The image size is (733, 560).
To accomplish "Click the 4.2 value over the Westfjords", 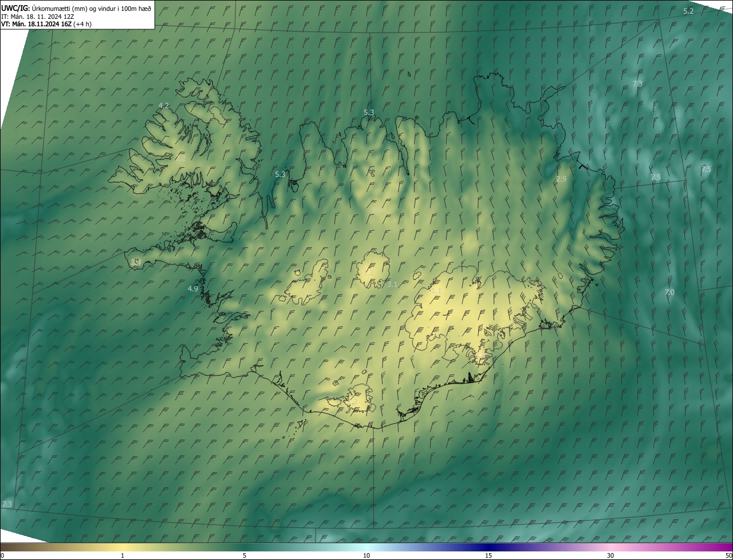I will (x=164, y=105).
